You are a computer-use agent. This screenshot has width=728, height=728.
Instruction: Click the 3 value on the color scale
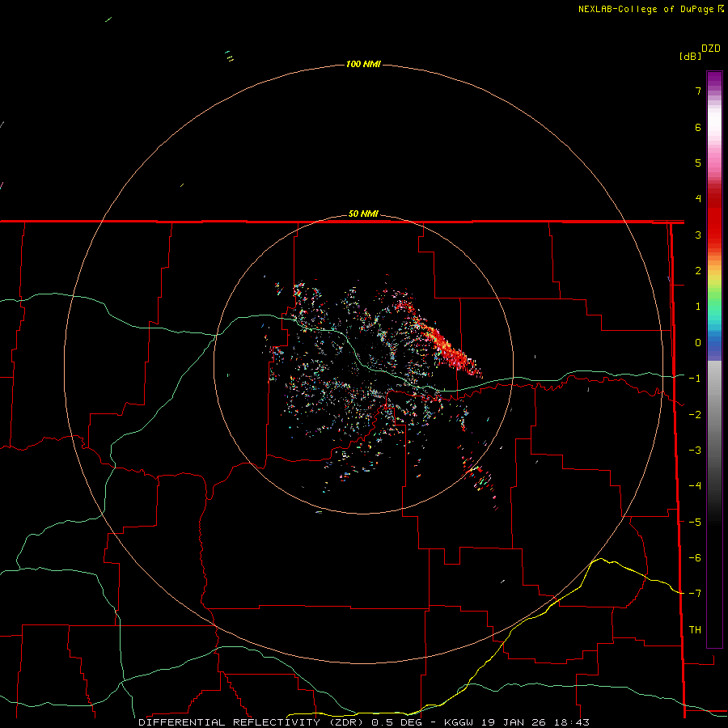pyautogui.click(x=698, y=235)
